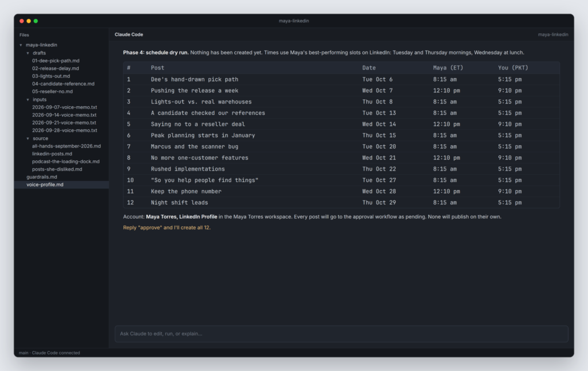Open 02-release-delay.md file
The height and width of the screenshot is (371, 588).
coord(55,68)
